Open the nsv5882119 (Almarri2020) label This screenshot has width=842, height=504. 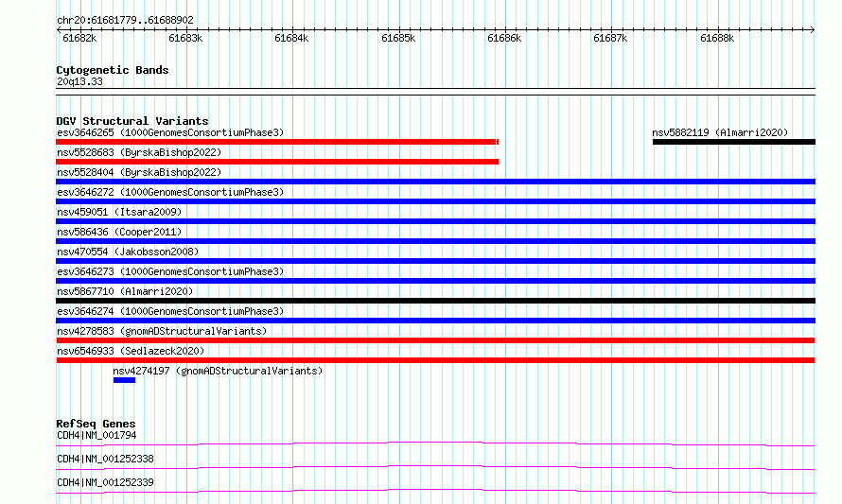click(720, 132)
